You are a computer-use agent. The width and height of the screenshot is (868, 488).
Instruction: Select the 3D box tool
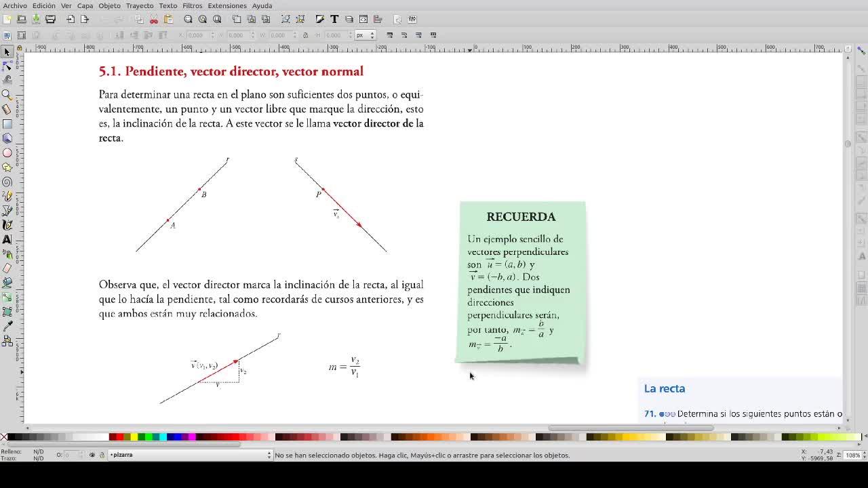coord(7,138)
